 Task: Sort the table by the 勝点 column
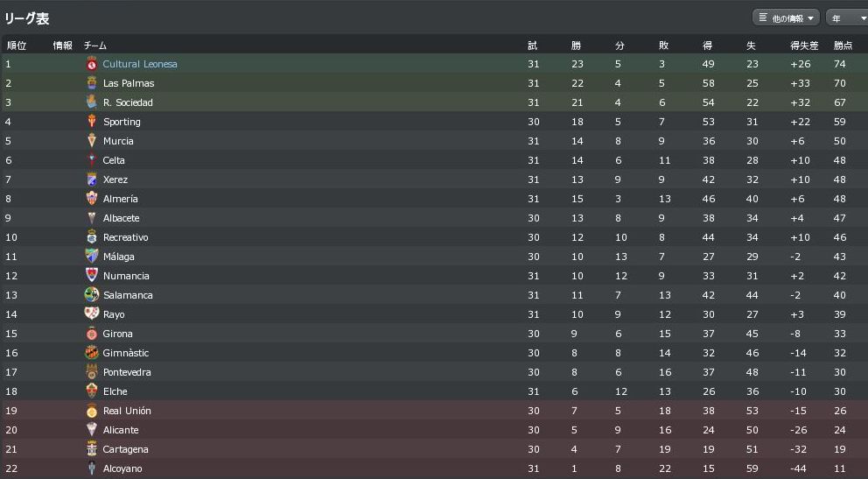pyautogui.click(x=843, y=46)
